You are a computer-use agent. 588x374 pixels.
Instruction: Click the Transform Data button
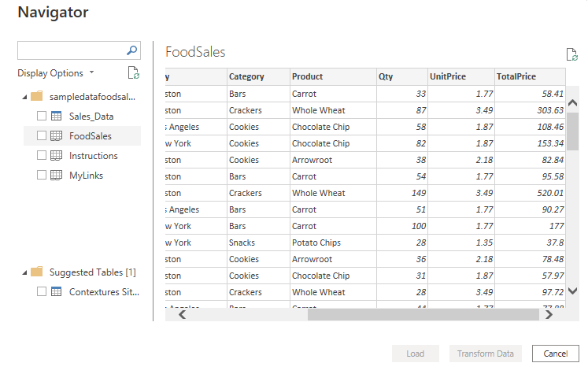[486, 354]
